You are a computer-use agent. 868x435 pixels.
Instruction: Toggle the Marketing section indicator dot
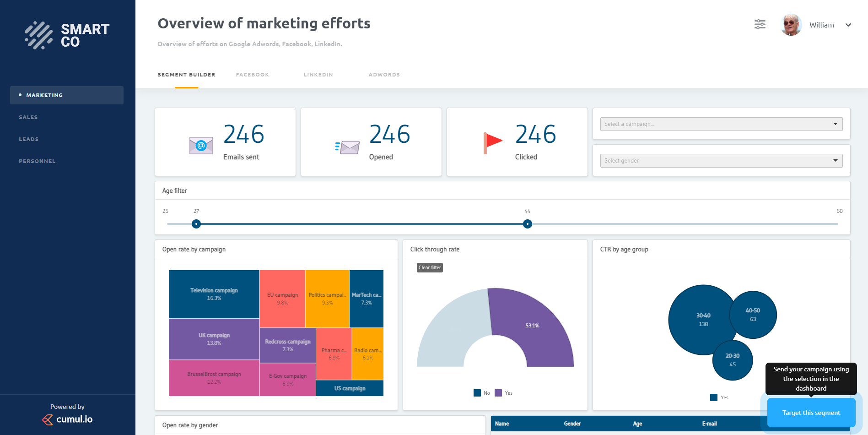20,94
